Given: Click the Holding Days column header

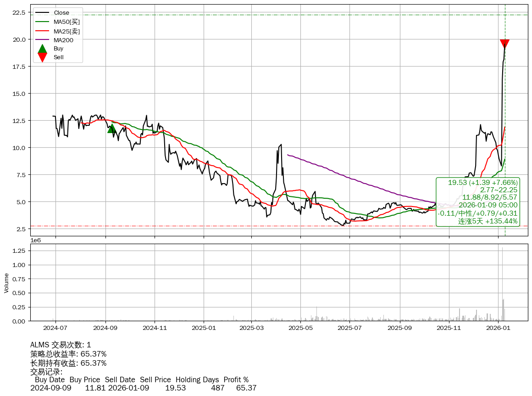Looking at the screenshot, I should click(197, 380).
